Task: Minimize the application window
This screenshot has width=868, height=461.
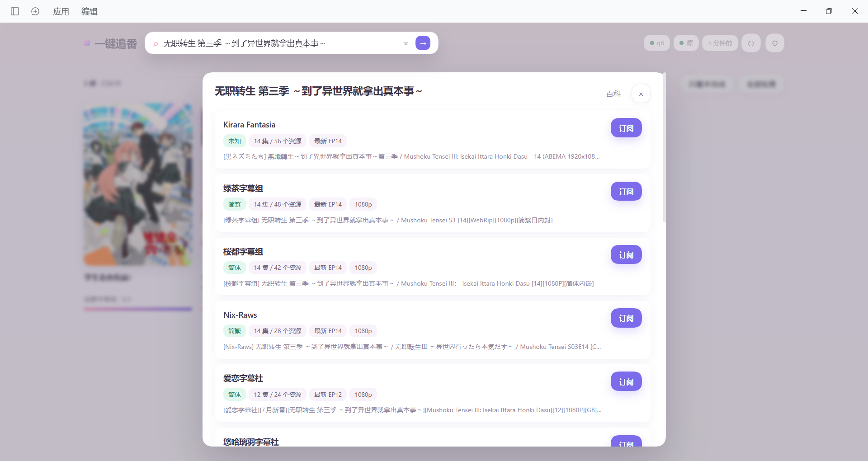Action: click(x=803, y=11)
